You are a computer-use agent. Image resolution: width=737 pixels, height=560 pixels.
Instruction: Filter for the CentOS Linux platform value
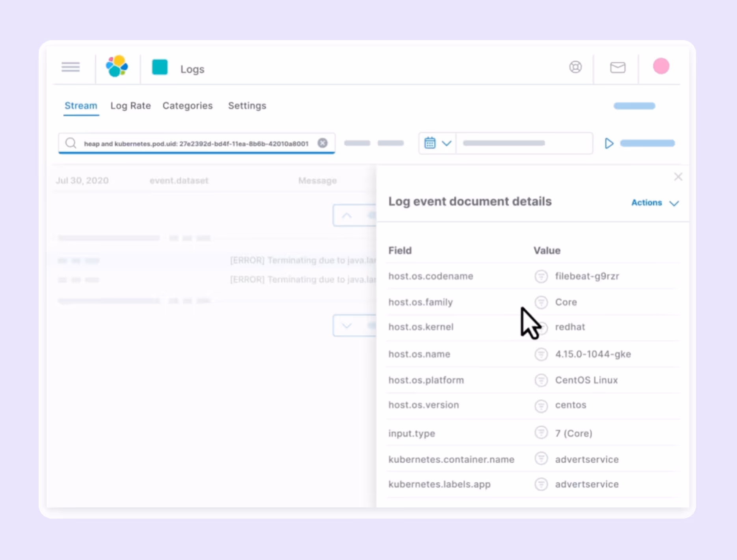click(541, 380)
